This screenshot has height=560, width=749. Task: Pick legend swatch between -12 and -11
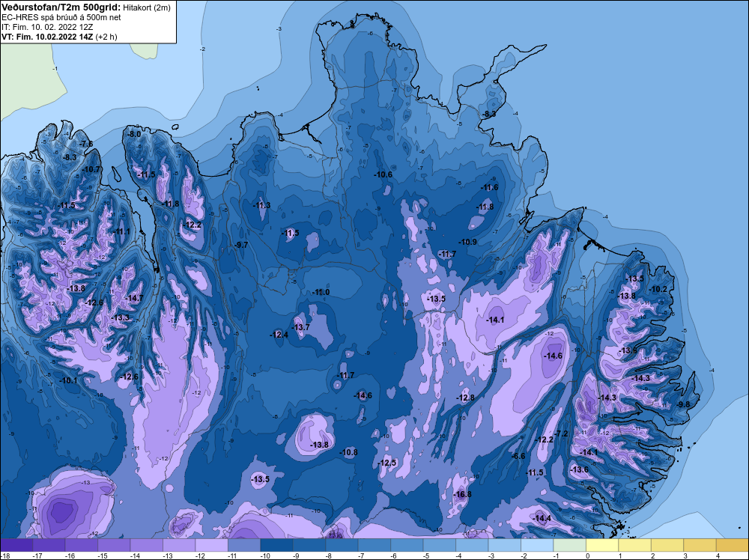pyautogui.click(x=212, y=545)
